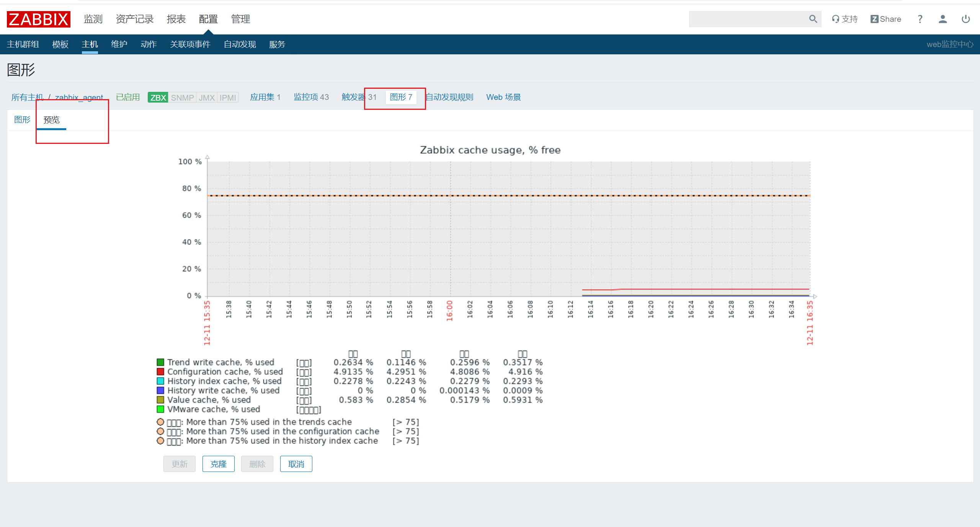
Task: Click the search magnifier icon
Action: [813, 19]
